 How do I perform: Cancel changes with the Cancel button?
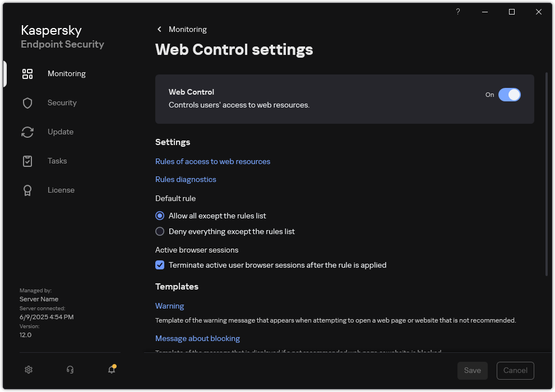pos(515,370)
